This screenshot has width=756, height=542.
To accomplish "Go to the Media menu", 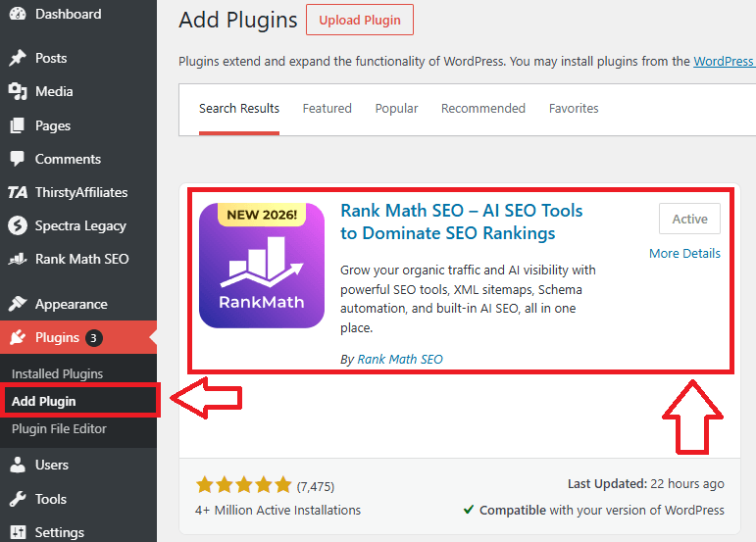I will [78, 91].
